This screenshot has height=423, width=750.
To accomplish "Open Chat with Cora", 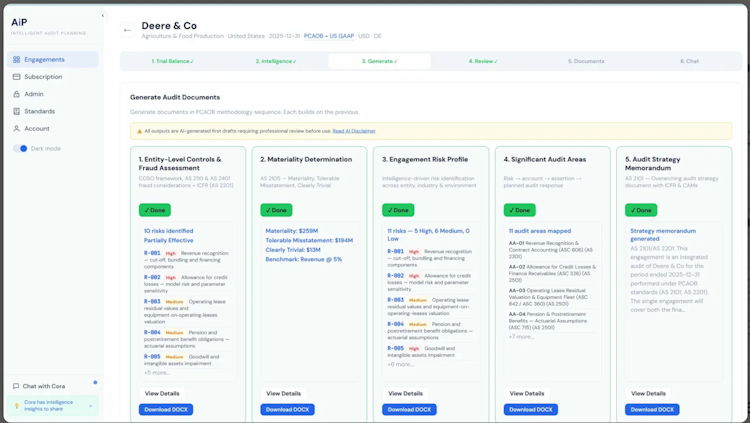I will coord(44,386).
